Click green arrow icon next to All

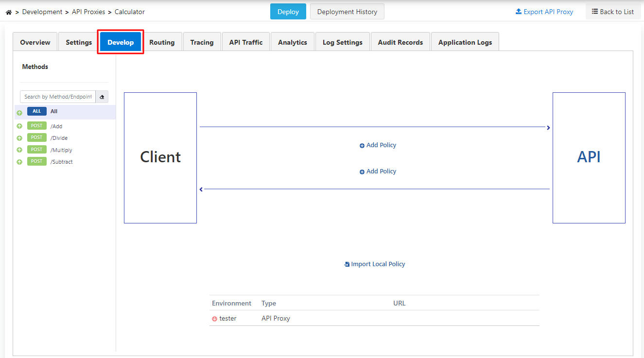[19, 112]
